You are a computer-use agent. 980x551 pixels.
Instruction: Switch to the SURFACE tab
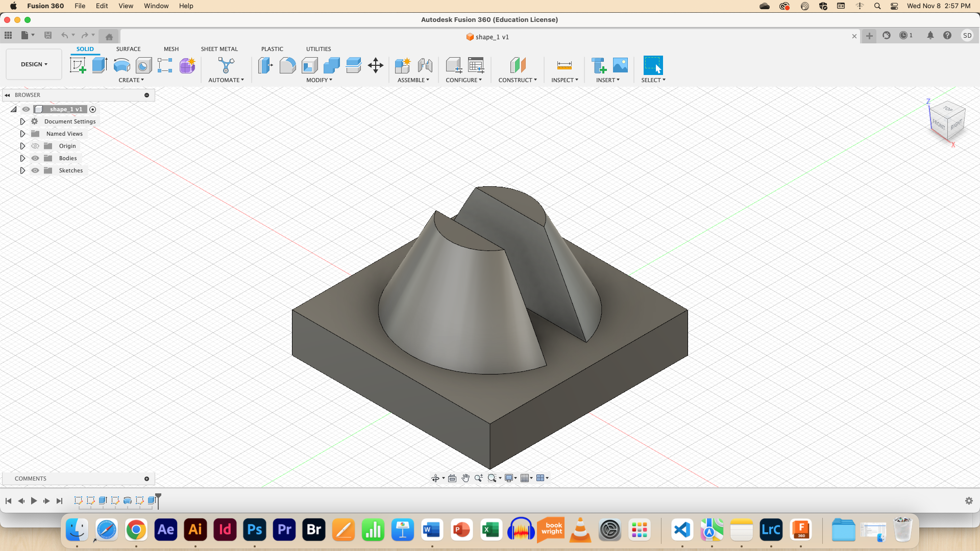pyautogui.click(x=128, y=49)
